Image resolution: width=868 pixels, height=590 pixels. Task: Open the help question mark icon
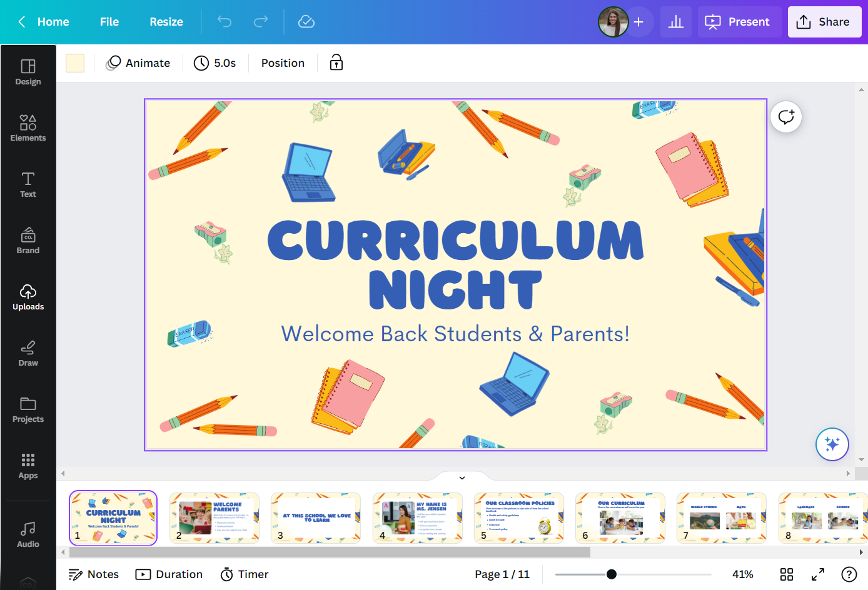pyautogui.click(x=849, y=574)
